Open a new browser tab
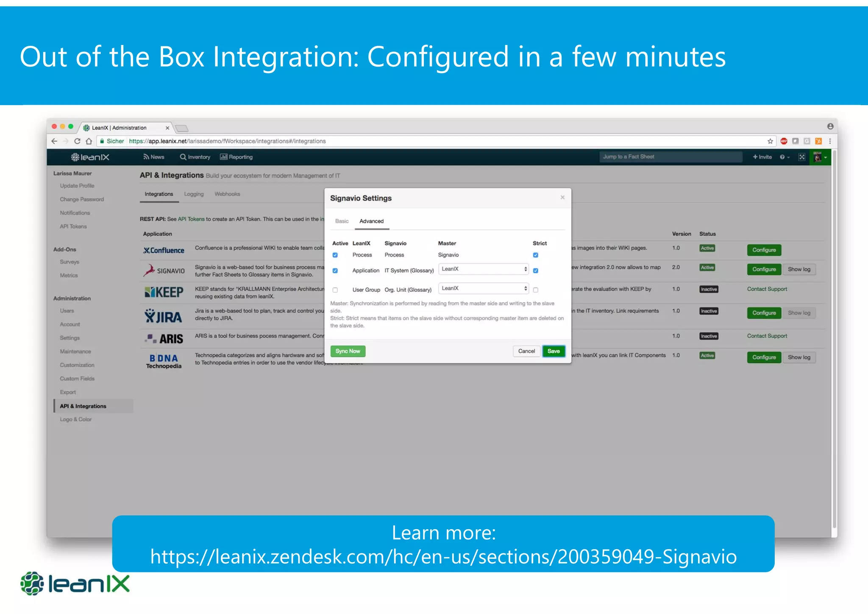The image size is (868, 614). tap(182, 128)
